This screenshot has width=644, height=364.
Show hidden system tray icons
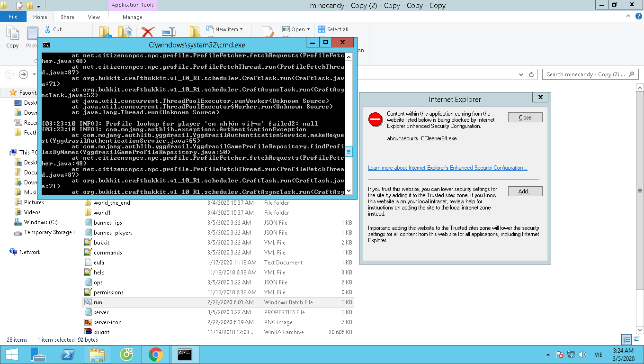tap(549, 355)
